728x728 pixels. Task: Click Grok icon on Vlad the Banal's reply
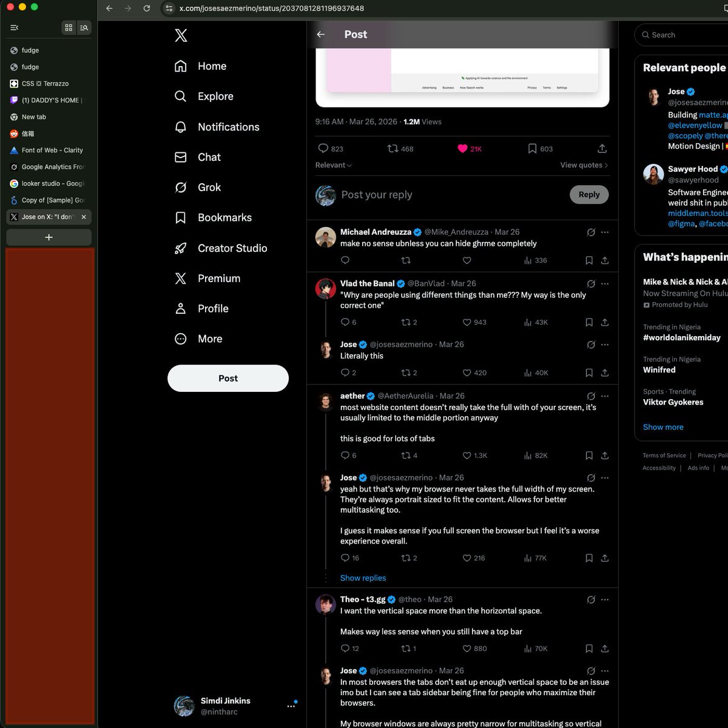click(591, 284)
